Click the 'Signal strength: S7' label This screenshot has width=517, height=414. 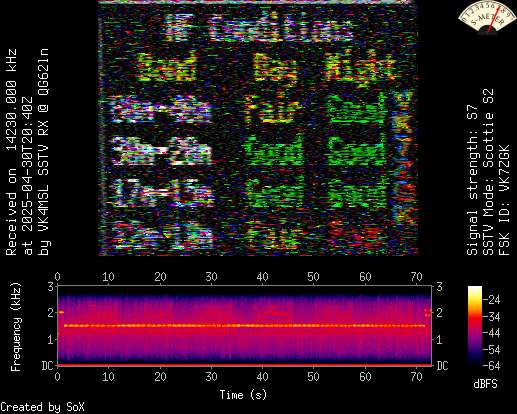pos(472,180)
